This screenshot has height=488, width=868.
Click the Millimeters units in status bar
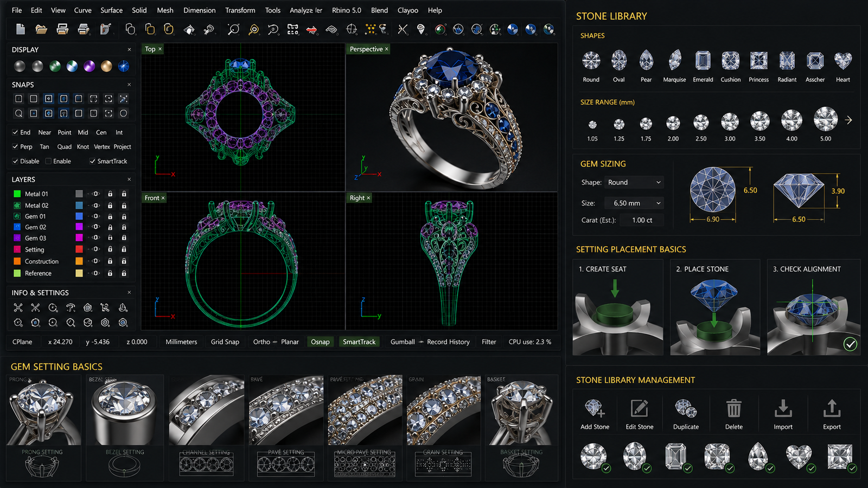(181, 342)
